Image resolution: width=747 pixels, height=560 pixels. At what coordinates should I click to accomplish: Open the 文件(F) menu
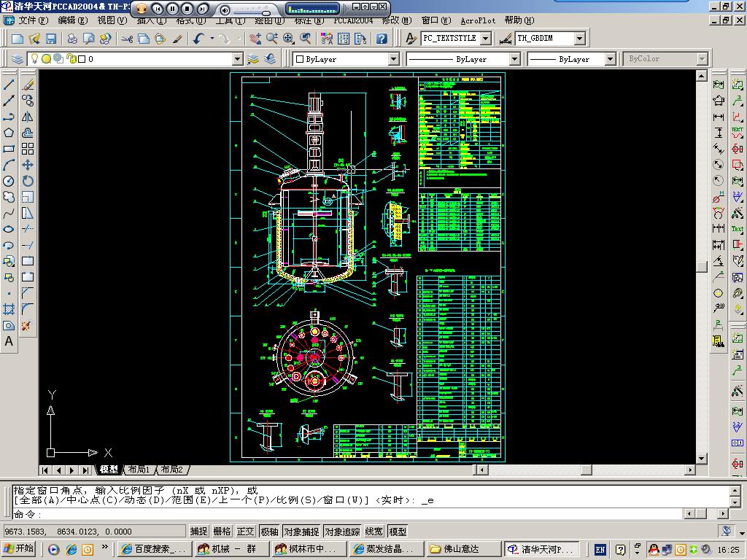pos(34,20)
